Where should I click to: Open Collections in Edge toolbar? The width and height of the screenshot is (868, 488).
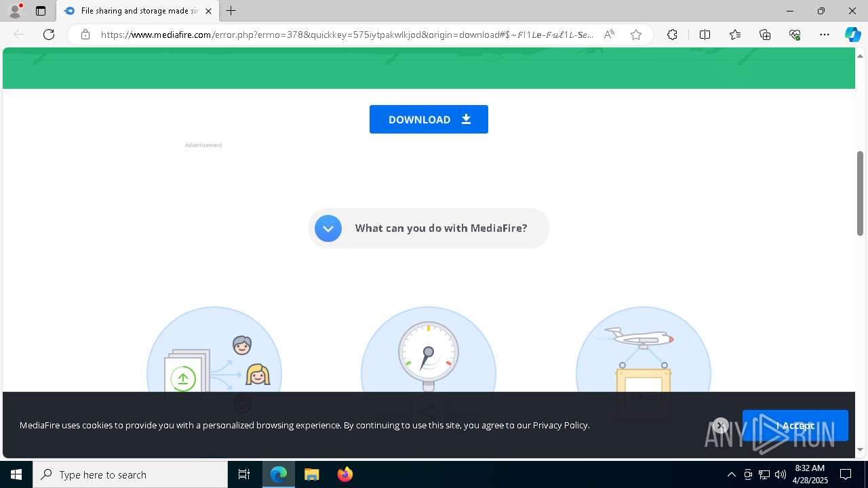[765, 35]
